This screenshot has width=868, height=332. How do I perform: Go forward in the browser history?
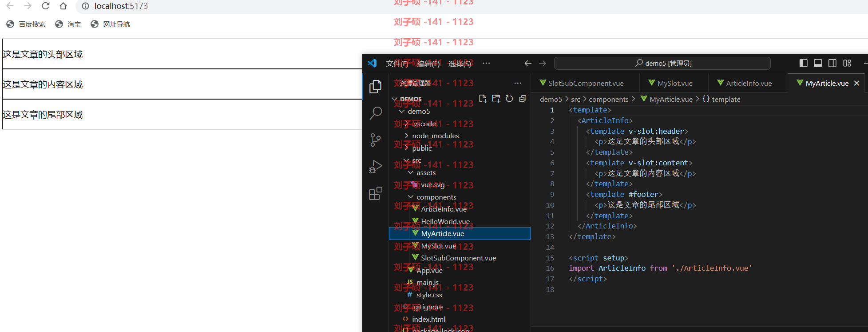coord(28,6)
